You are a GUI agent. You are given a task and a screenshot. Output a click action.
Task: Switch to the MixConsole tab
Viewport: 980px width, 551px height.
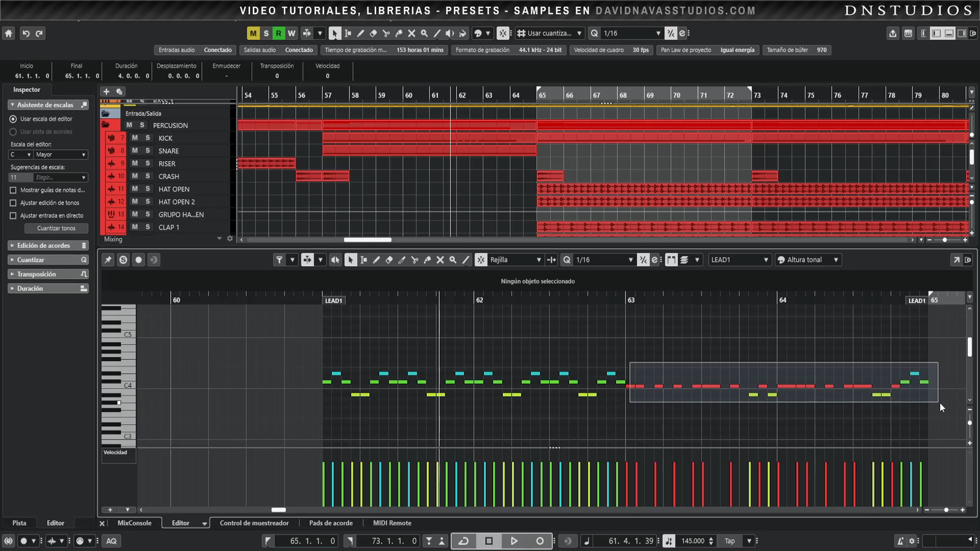(134, 523)
